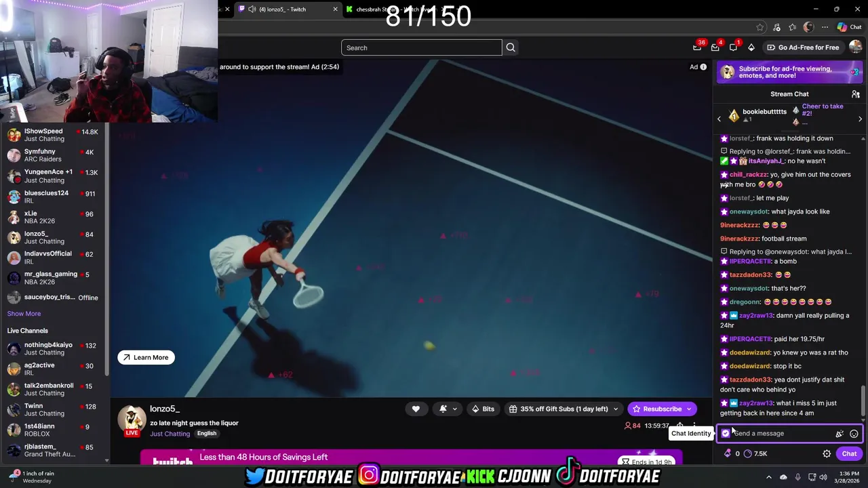Open browser profile avatar
Screen dimensions: 868x488
click(808, 27)
